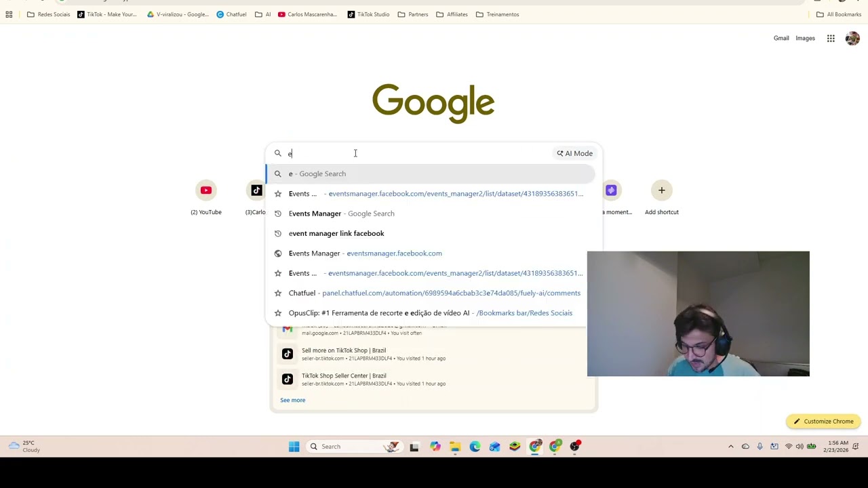
Task: Click inside the Google search input field
Action: pyautogui.click(x=418, y=153)
